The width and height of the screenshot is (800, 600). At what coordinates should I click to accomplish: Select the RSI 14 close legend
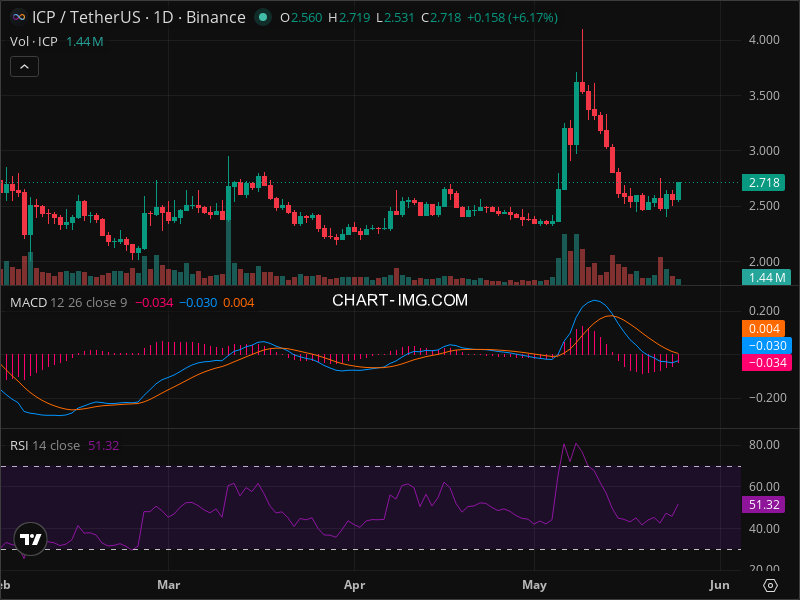[x=45, y=445]
